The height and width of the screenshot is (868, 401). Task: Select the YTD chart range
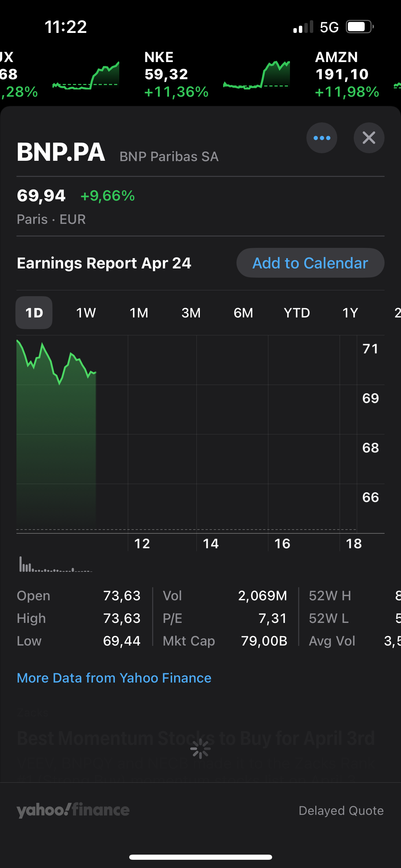click(x=297, y=313)
